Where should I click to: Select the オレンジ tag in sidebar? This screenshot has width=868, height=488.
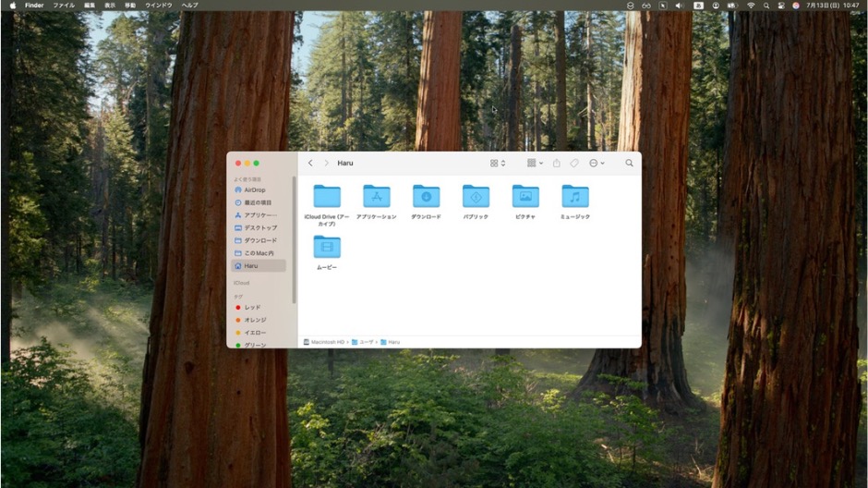259,320
